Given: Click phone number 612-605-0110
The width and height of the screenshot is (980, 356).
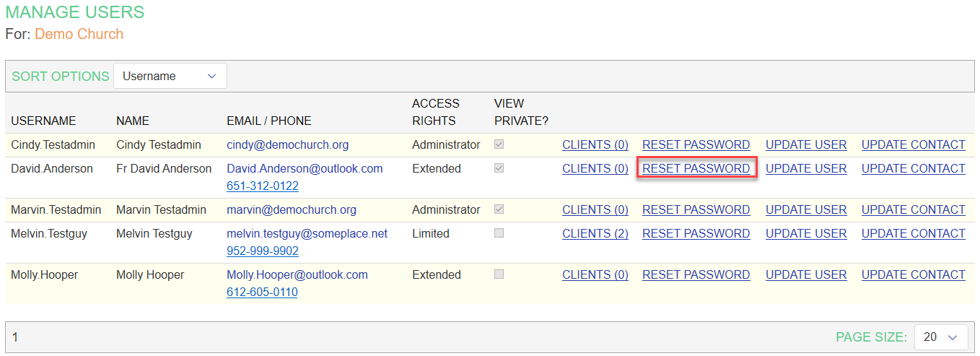Looking at the screenshot, I should point(262,292).
